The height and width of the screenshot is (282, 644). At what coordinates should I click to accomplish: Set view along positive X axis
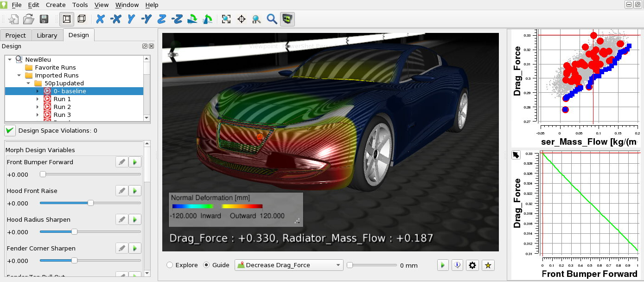tap(100, 19)
